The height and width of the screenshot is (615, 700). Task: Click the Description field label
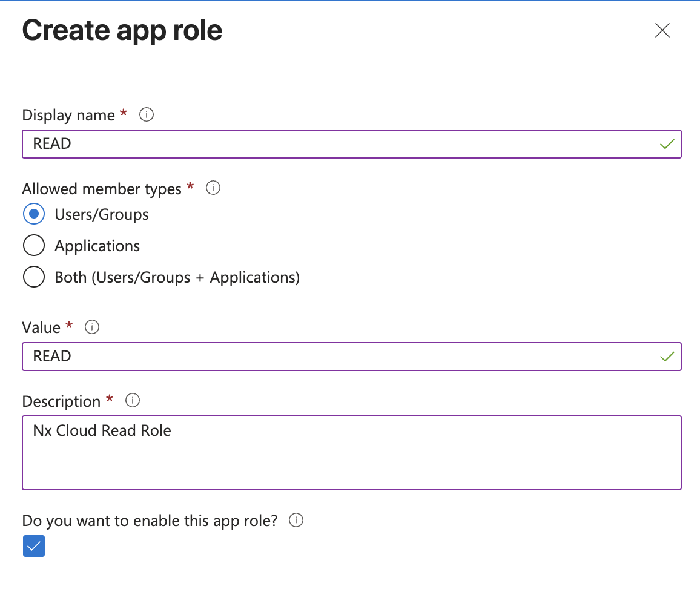coord(61,401)
